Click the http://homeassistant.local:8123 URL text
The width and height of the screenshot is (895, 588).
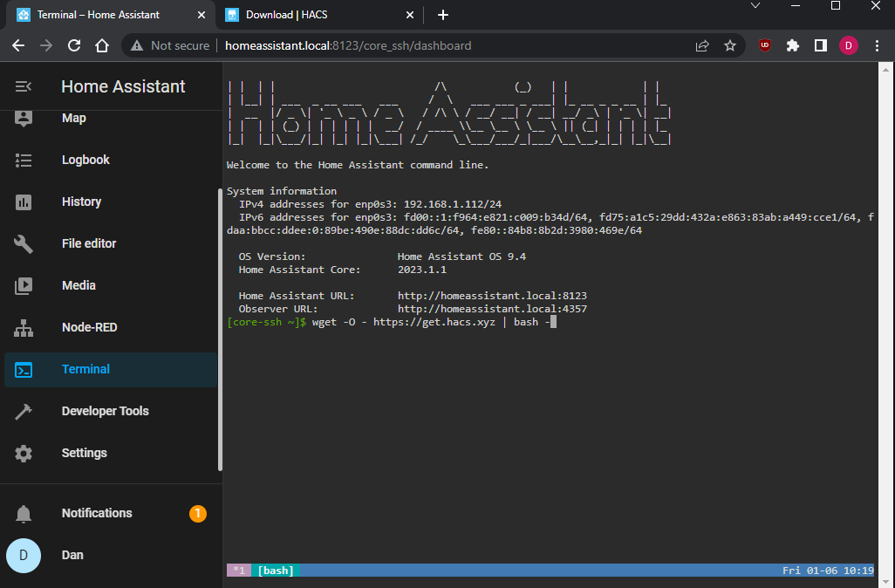[x=492, y=296]
